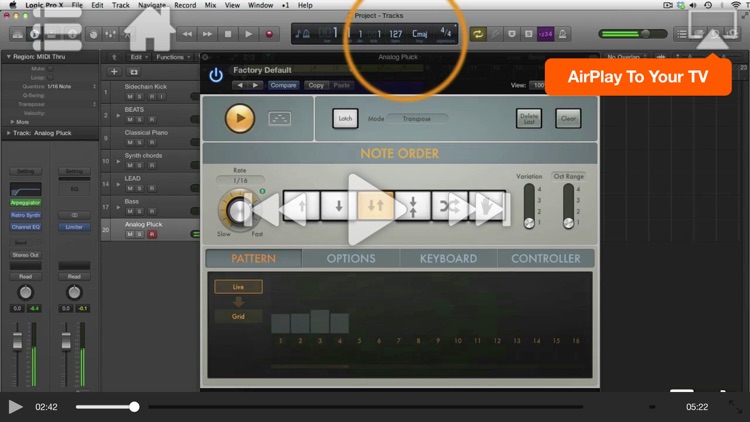Start the Arpeggiator orange play button

click(240, 118)
